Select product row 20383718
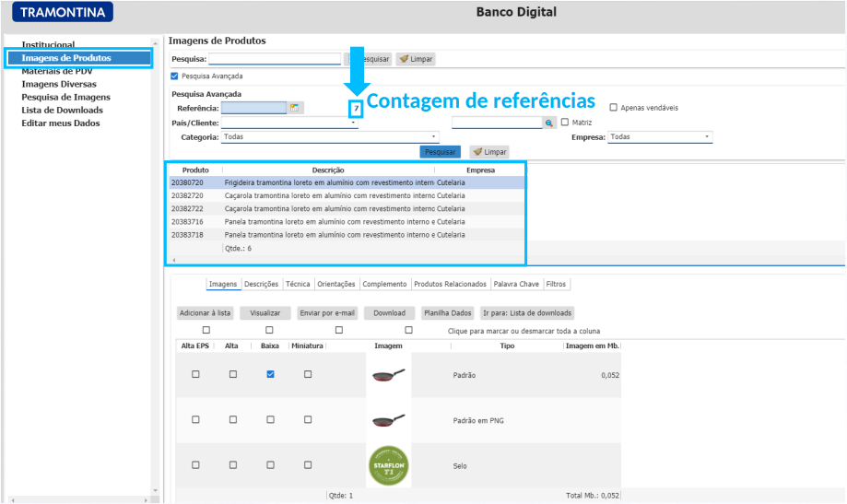This screenshot has height=504, width=847. 347,235
